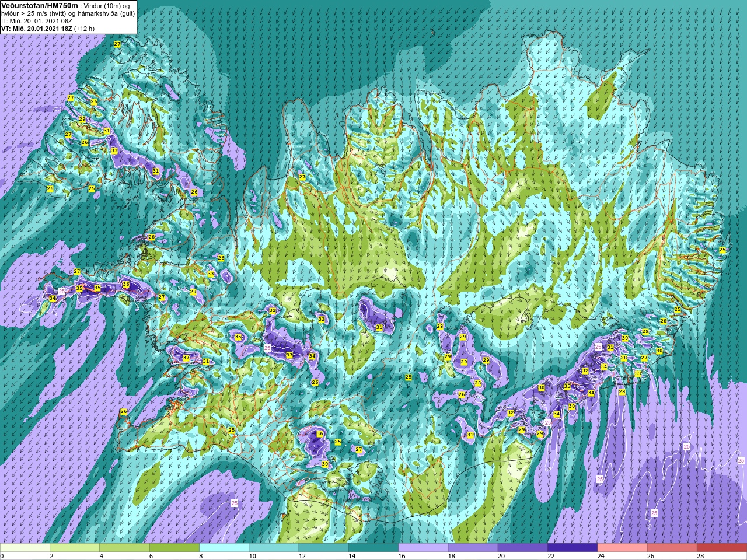The height and width of the screenshot is (560, 747).
Task: Click the yellow '37' peak gust label
Action: [186, 358]
